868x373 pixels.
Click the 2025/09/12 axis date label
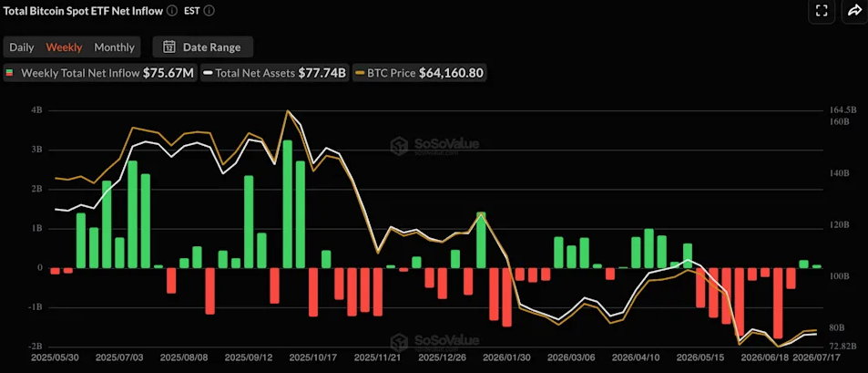pos(248,358)
